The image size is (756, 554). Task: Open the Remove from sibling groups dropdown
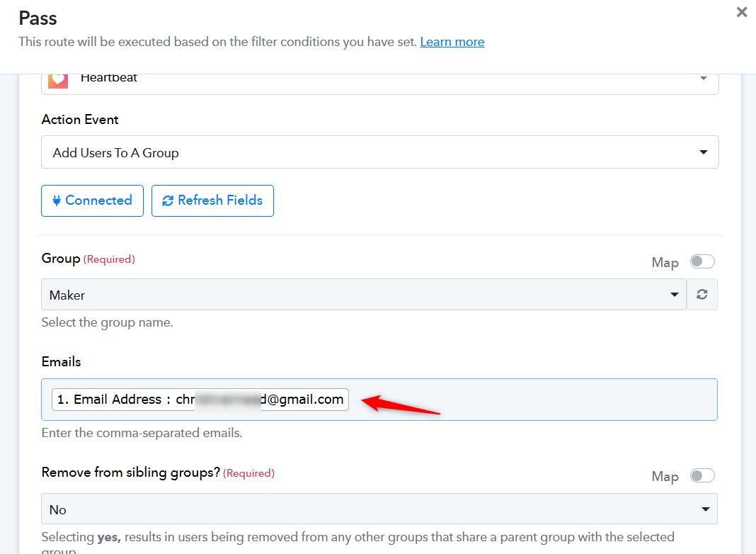[379, 509]
